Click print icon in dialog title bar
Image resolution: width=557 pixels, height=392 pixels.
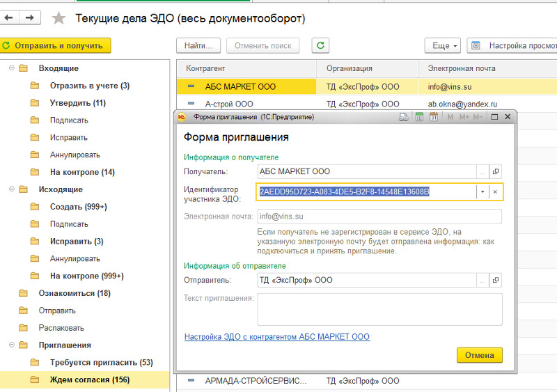coord(403,117)
